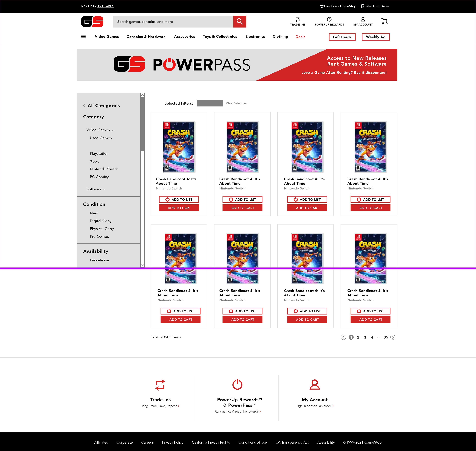Open Privacy Policy footer link
This screenshot has width=476, height=451.
pyautogui.click(x=172, y=442)
